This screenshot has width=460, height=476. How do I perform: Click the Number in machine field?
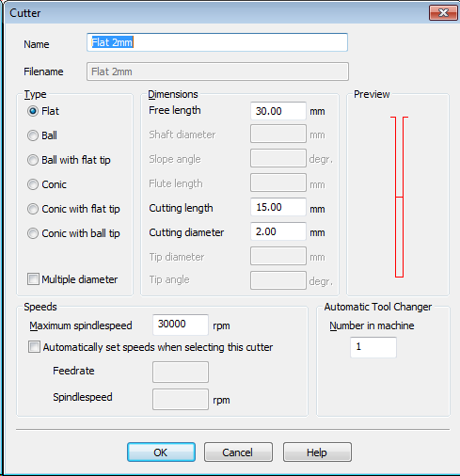tap(373, 347)
